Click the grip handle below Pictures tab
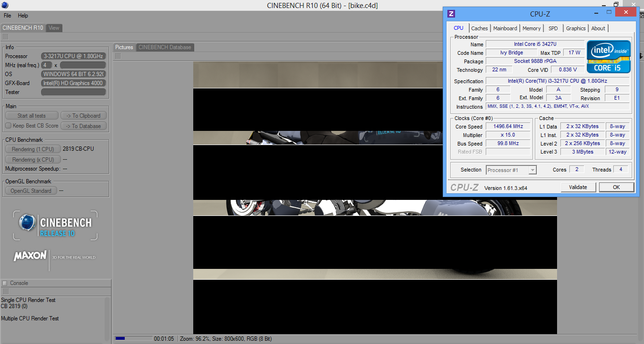Viewport: 644px width, 344px height. pos(118,56)
